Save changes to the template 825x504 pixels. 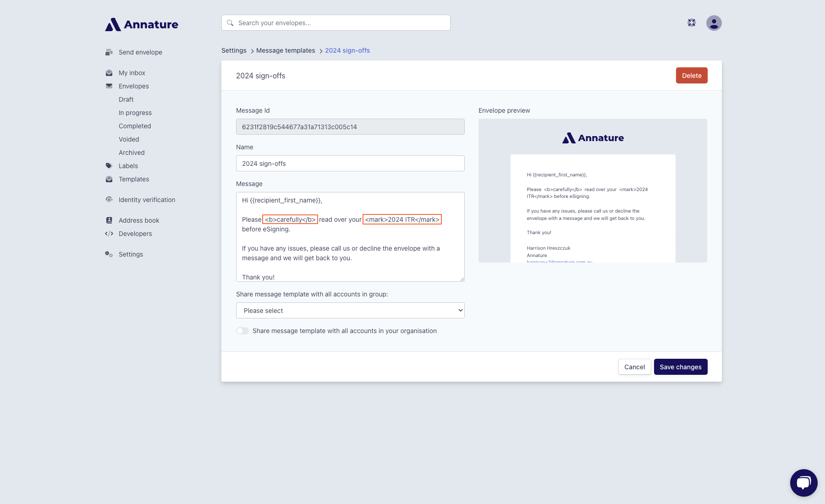[680, 367]
